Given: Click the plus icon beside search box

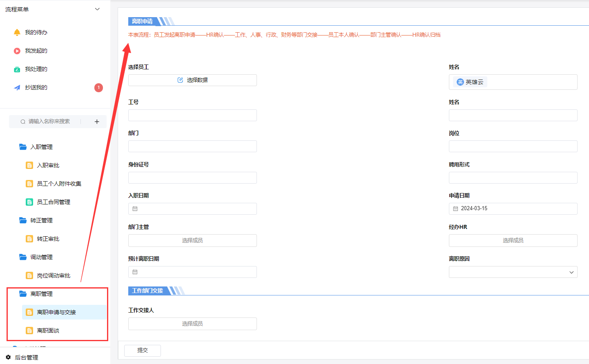Looking at the screenshot, I should (97, 122).
